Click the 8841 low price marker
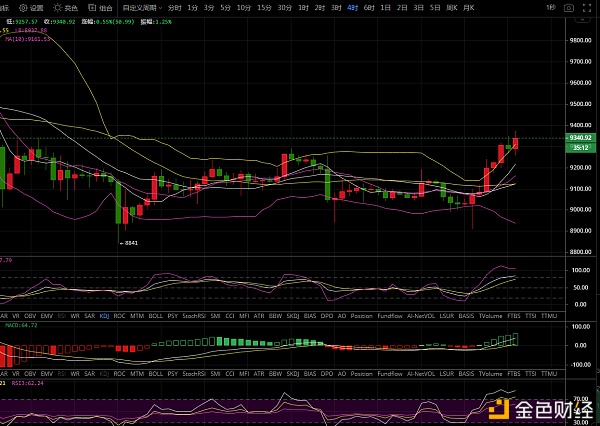 pos(129,243)
